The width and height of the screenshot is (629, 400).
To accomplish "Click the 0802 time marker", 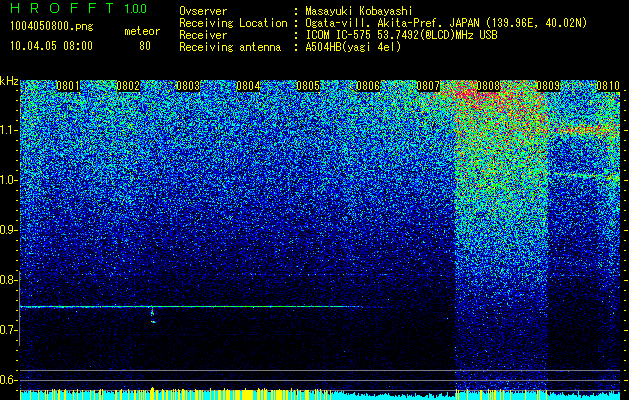I will pos(128,86).
